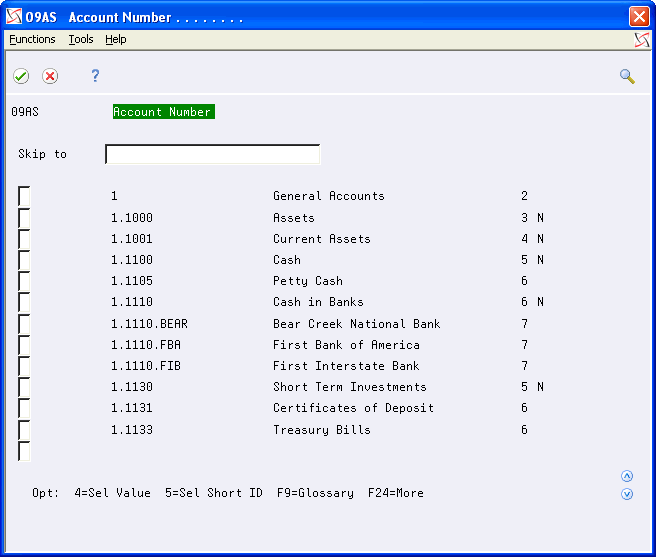Click the highlighted Account Number header

point(164,112)
